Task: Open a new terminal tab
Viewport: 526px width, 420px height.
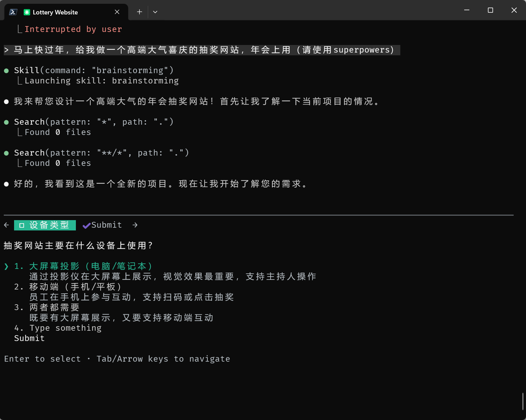Action: tap(139, 12)
